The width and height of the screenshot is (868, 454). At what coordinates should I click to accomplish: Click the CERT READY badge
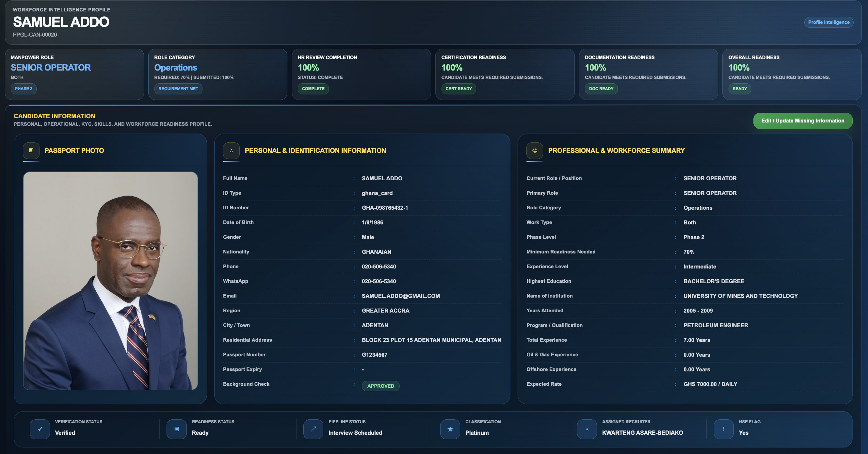click(458, 89)
